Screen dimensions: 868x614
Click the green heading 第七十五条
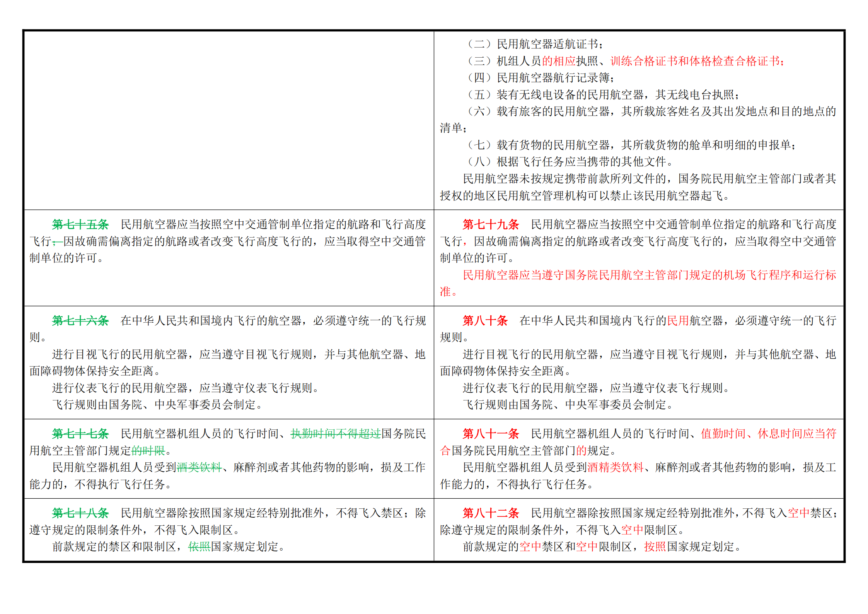80,224
